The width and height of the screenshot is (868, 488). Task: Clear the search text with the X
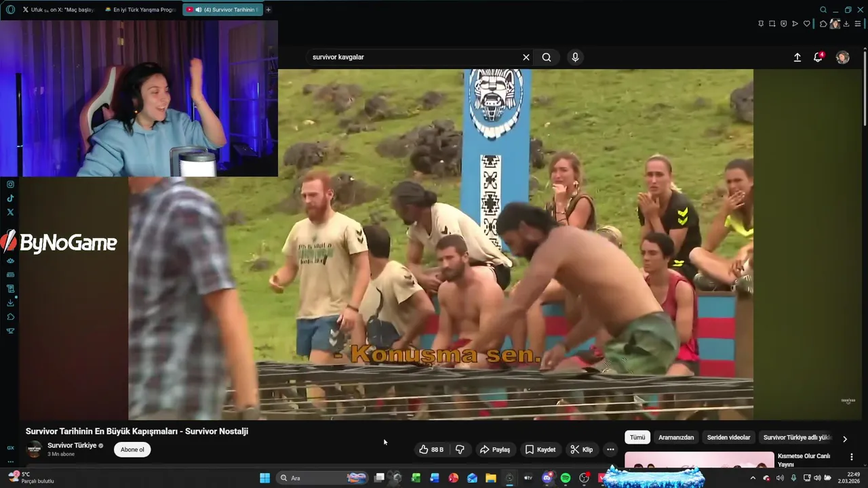526,57
